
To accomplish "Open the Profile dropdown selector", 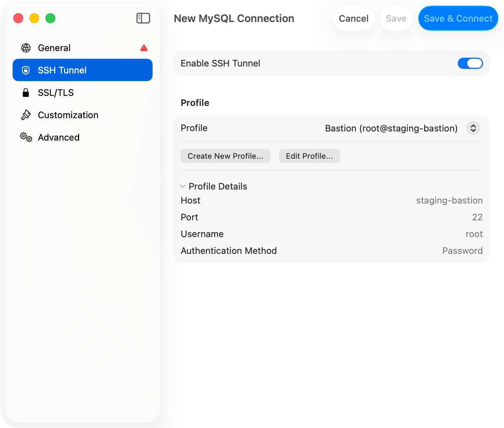I will tap(473, 128).
